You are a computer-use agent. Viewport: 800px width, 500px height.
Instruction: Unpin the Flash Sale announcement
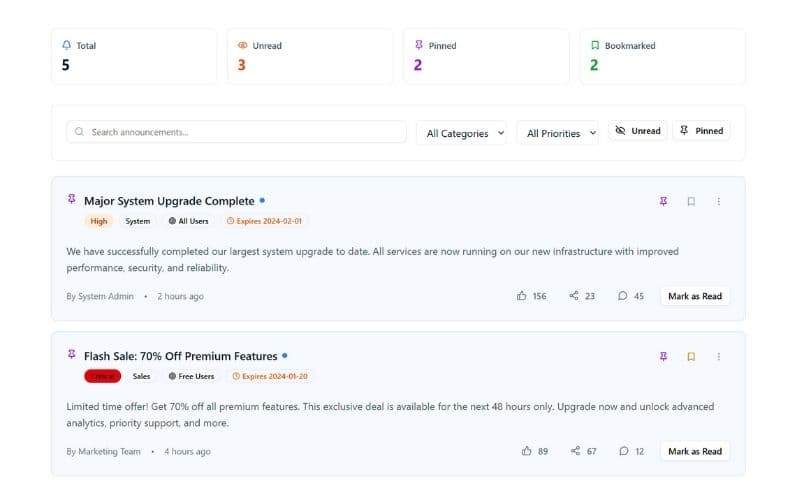663,356
